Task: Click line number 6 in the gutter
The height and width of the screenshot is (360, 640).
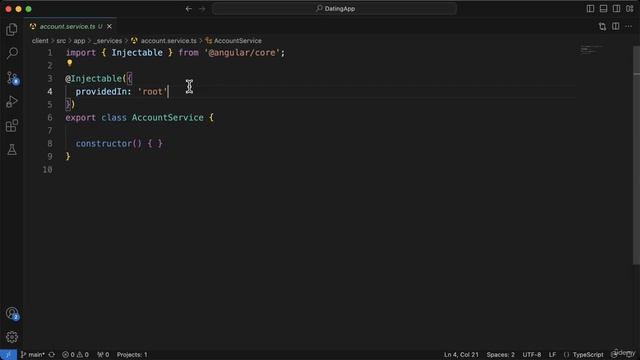Action: 50,118
